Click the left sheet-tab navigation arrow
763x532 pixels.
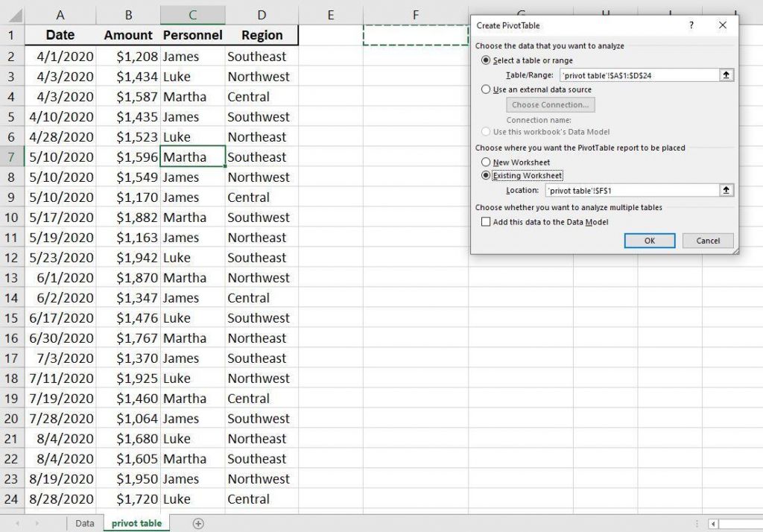16,524
